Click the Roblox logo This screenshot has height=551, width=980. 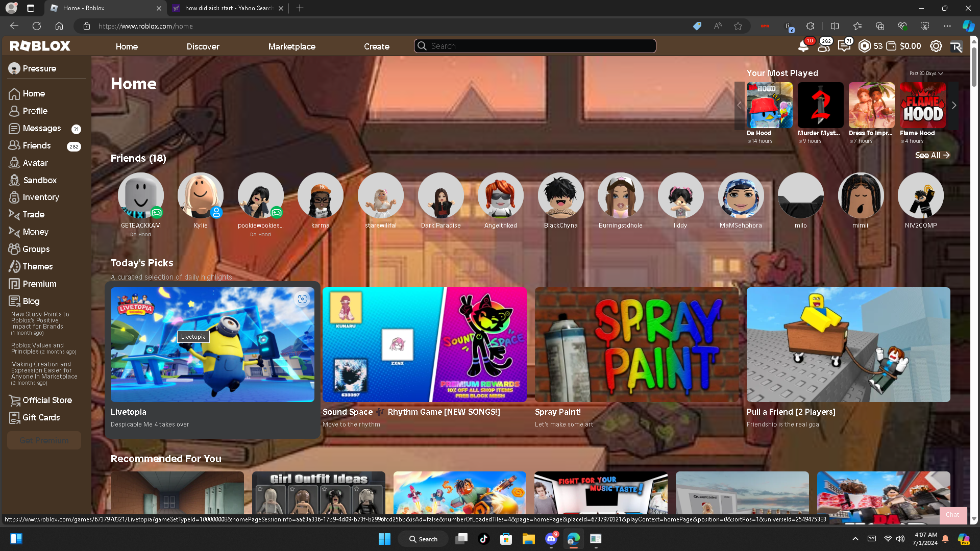40,46
